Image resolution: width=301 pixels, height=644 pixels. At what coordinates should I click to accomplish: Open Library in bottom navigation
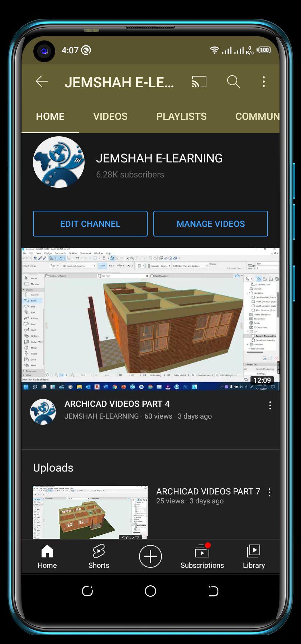point(254,556)
